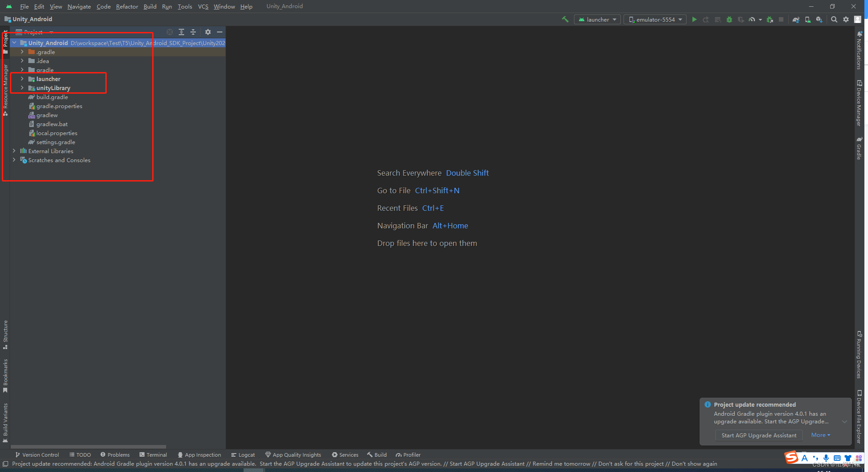This screenshot has height=472, width=868.
Task: Open the launcher run configuration dropdown
Action: 597,19
